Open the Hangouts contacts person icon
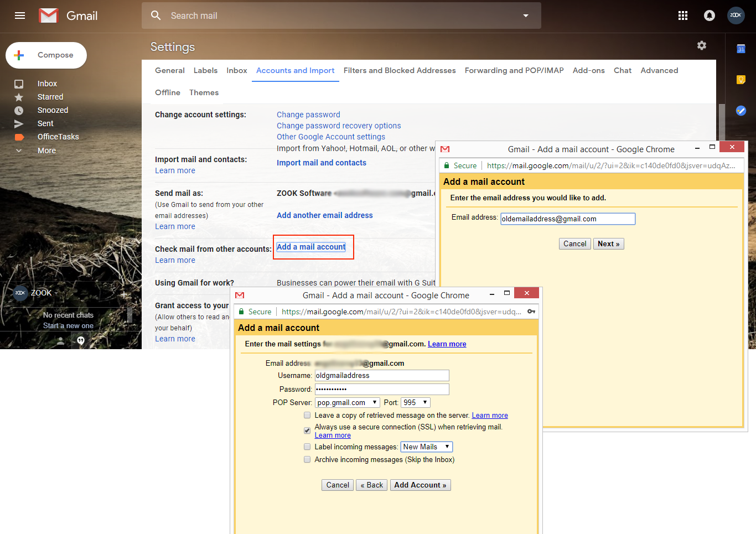756x534 pixels. point(61,341)
